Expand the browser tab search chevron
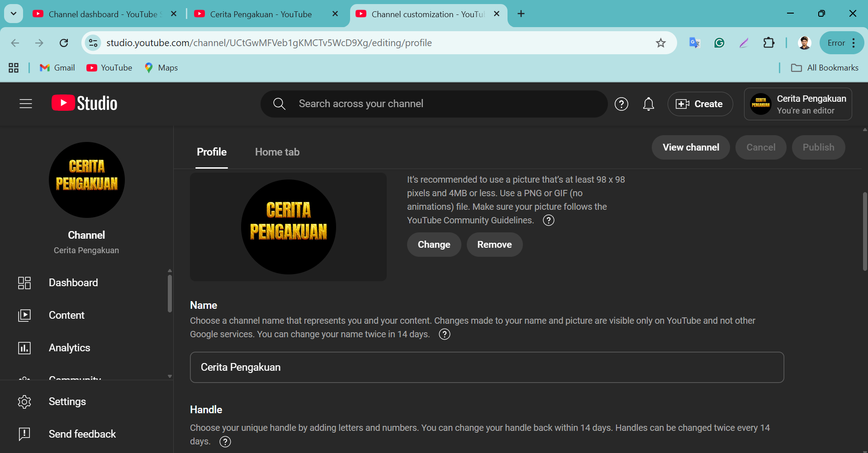Screen dimensions: 868x453 13,14
